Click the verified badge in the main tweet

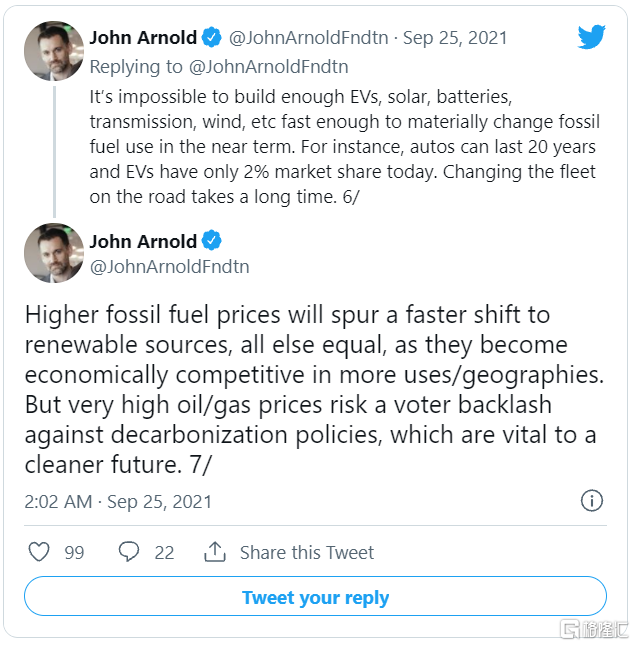212,241
